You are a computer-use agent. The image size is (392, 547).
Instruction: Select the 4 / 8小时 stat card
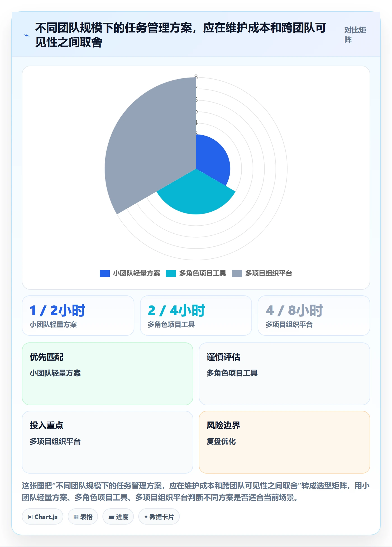point(314,316)
